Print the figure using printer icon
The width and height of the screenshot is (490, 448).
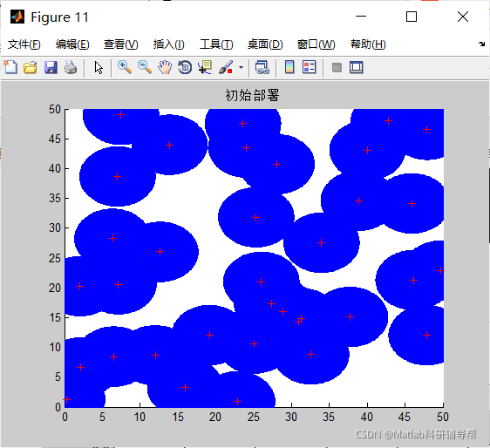coord(71,67)
